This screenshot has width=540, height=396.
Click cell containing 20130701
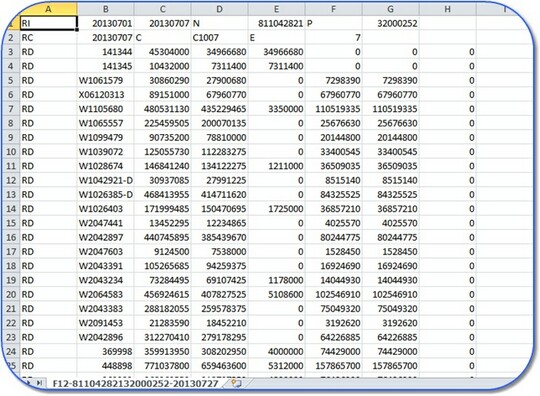pyautogui.click(x=105, y=23)
